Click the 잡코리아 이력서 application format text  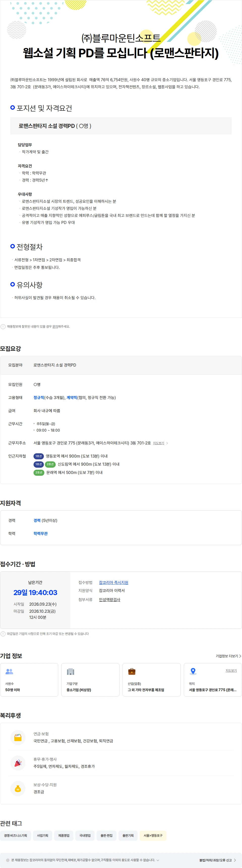(x=112, y=591)
